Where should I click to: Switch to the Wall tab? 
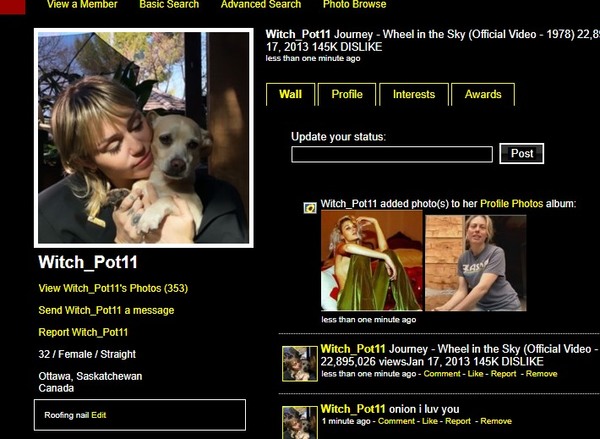(290, 95)
